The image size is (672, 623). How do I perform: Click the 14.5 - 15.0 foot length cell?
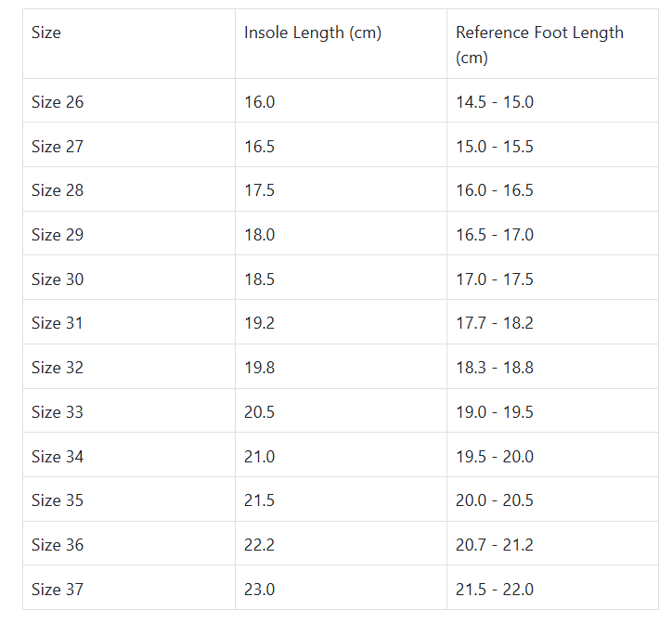(x=495, y=102)
